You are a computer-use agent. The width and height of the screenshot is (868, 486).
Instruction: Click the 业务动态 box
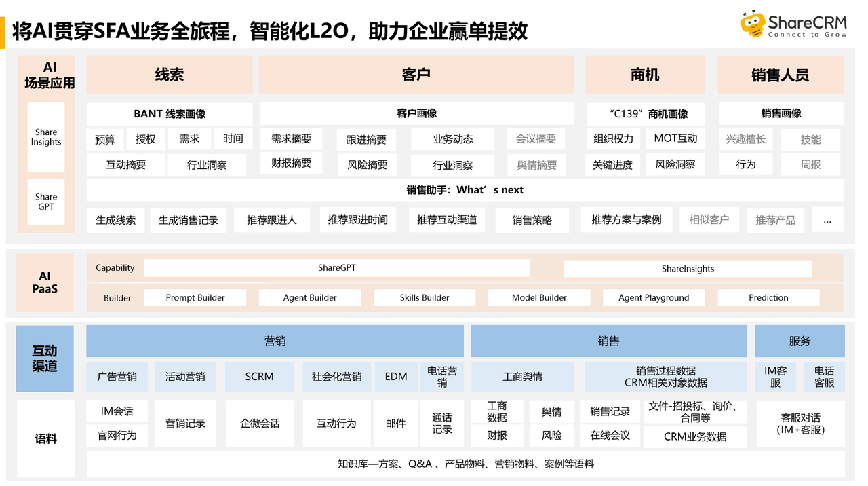(x=453, y=139)
